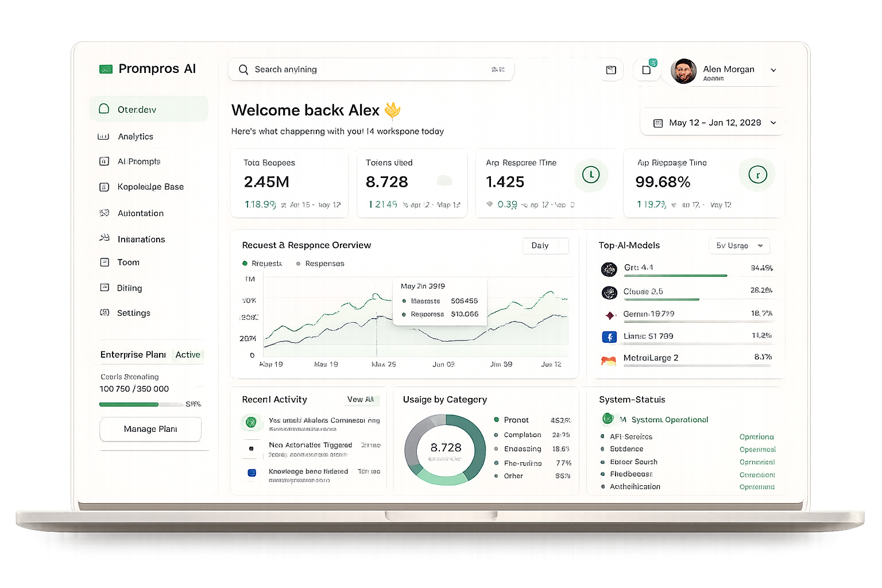Click the search magnifier icon
Image resolution: width=882 pixels, height=588 pixels.
pos(243,69)
